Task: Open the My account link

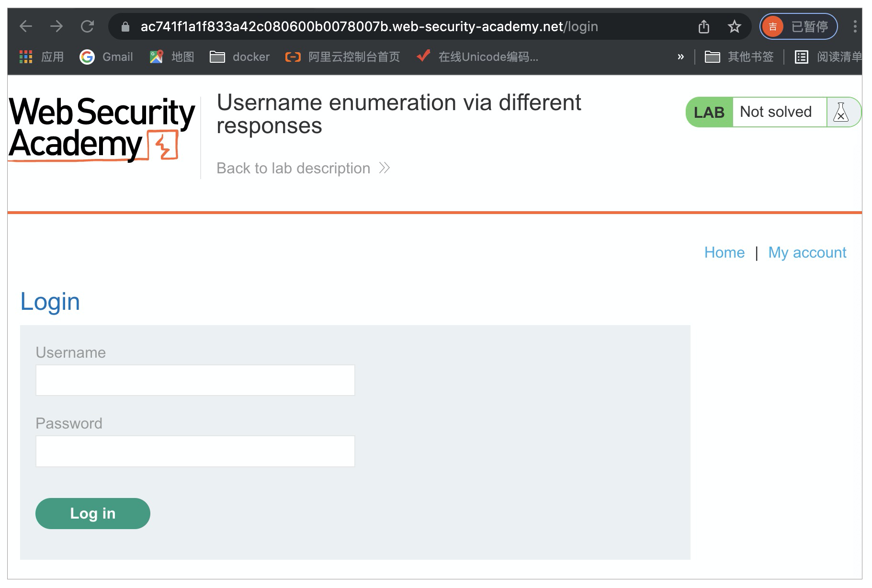Action: [807, 252]
